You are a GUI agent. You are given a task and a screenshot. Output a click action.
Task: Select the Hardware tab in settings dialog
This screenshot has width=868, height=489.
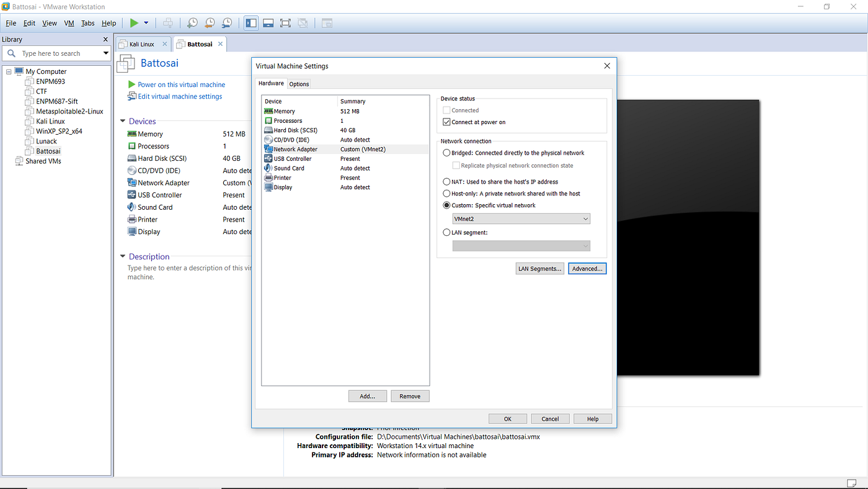click(x=271, y=83)
